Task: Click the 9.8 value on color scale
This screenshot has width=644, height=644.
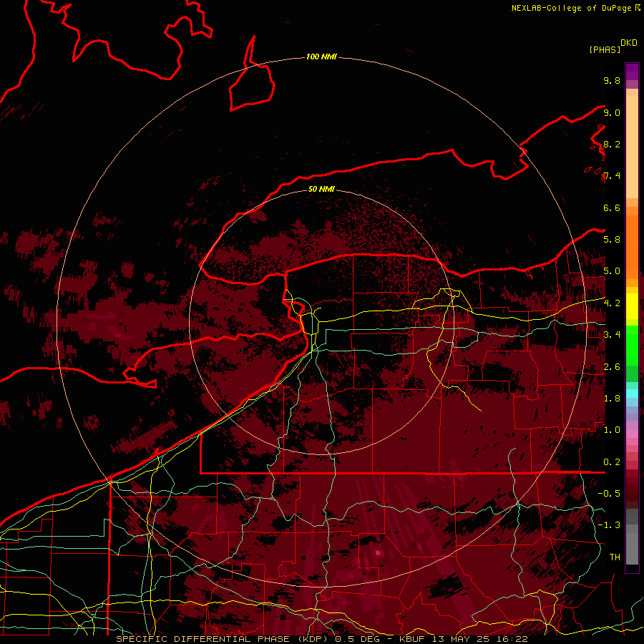Action: click(x=612, y=81)
